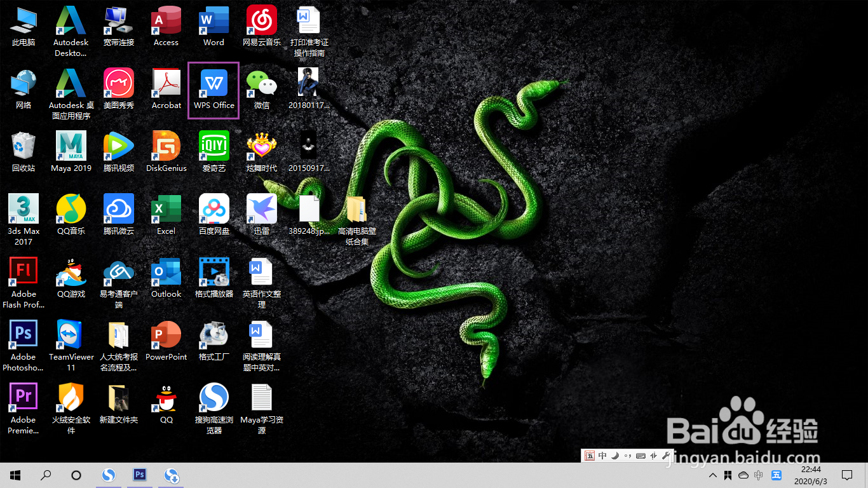Select the 20180117 image file
Screen dimensions: 868x488
click(309, 90)
